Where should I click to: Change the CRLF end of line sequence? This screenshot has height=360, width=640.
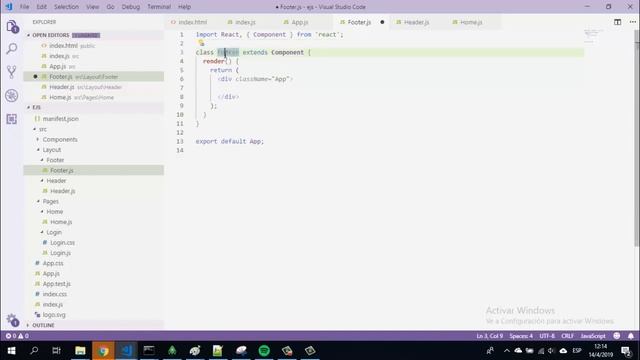click(x=567, y=336)
